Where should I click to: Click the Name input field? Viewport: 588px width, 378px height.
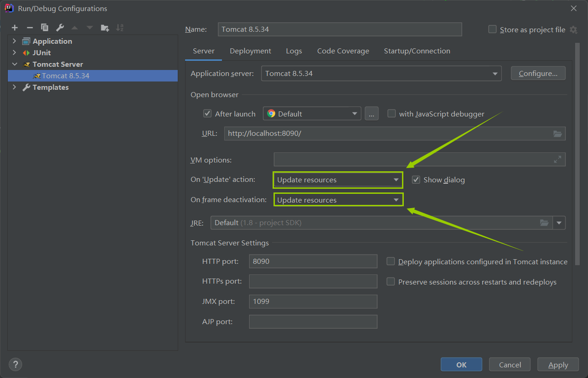tap(339, 29)
